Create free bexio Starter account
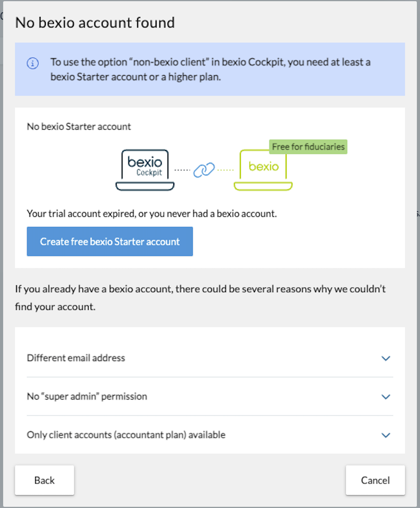Image resolution: width=420 pixels, height=508 pixels. point(109,241)
